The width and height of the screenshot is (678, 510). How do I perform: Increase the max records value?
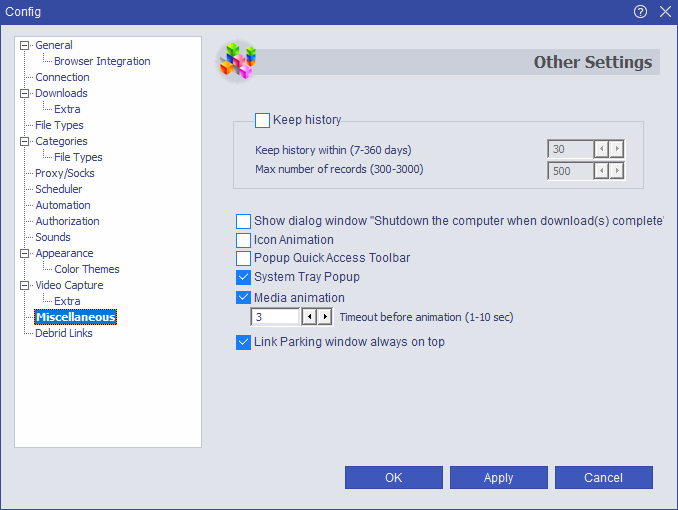tap(617, 171)
